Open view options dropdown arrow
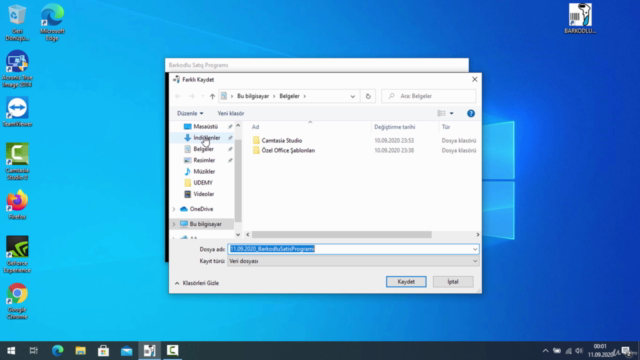The width and height of the screenshot is (640, 360). 451,113
